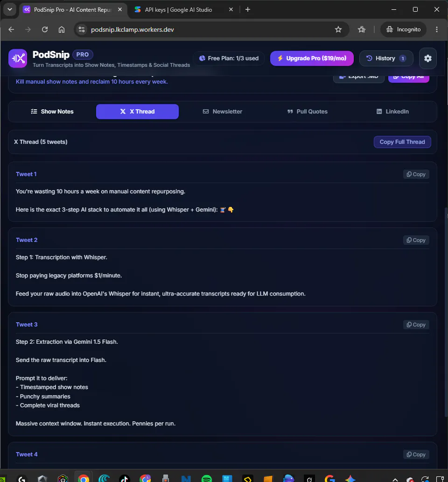Screen dimensions: 448x482
Task: Copy Tweet 1 text
Action: pyautogui.click(x=416, y=174)
